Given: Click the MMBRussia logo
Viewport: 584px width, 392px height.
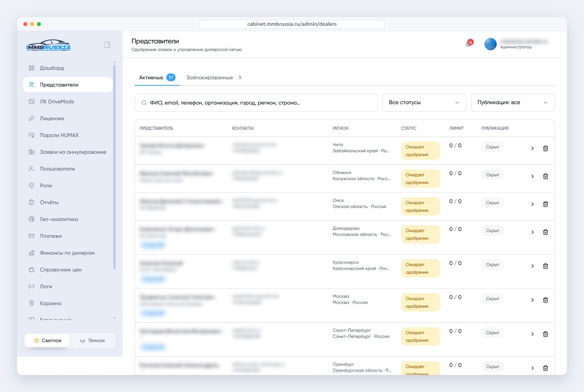Looking at the screenshot, I should coord(48,45).
